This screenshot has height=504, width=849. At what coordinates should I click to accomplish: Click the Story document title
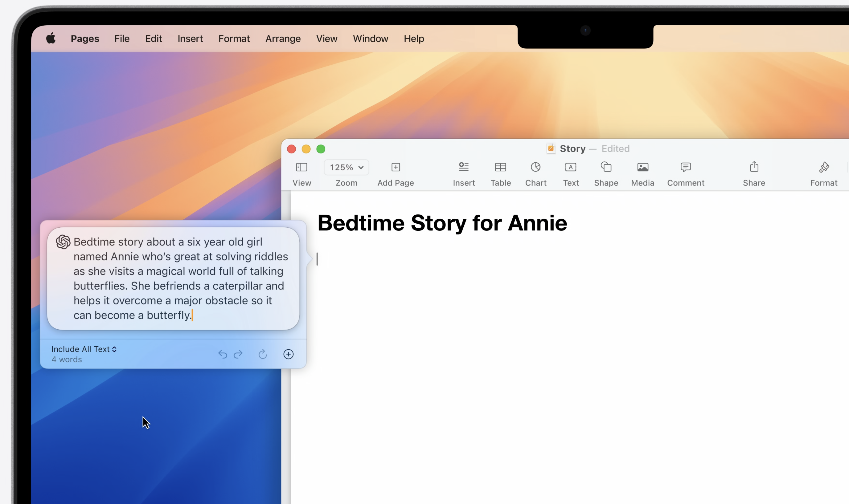point(572,149)
